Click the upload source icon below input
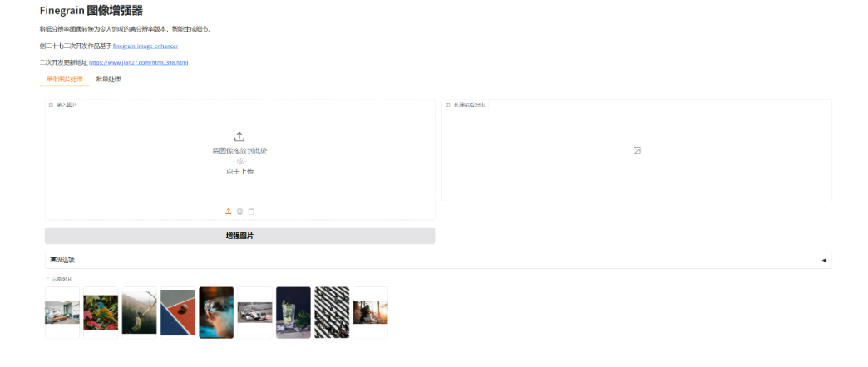 pyautogui.click(x=228, y=211)
